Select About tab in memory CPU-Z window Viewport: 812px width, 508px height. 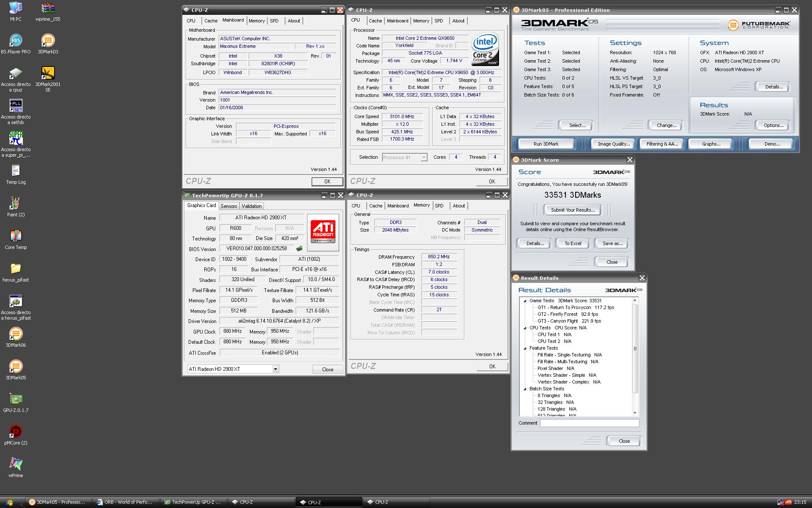pyautogui.click(x=459, y=206)
